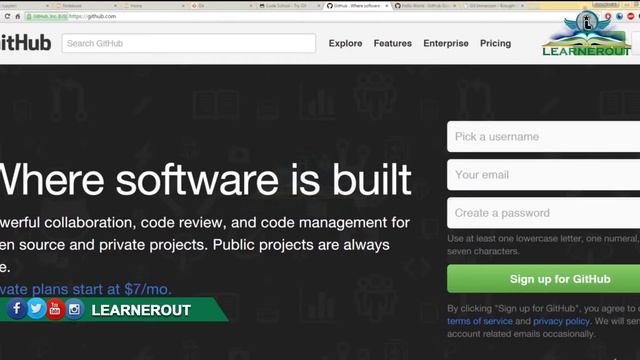Open the privacy policy link
640x360 pixels.
point(561,321)
